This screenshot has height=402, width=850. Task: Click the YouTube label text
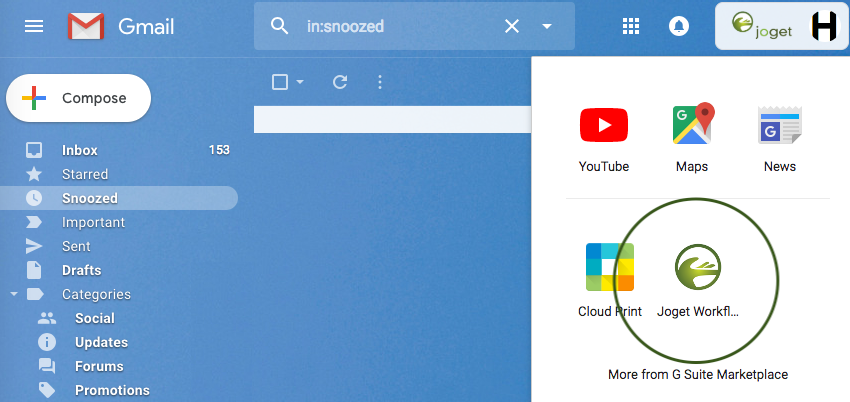point(604,166)
